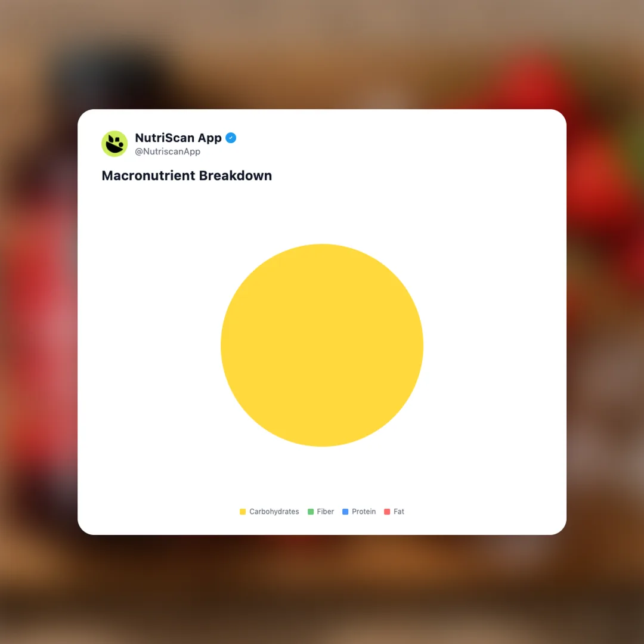Select the Macronutrient Breakdown heading
This screenshot has height=644, width=644.
point(187,176)
